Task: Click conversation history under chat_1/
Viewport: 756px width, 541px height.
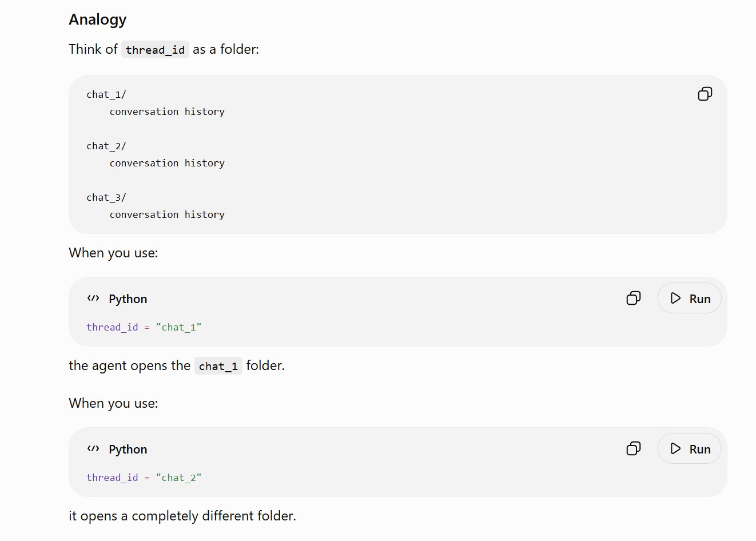Action: [167, 112]
